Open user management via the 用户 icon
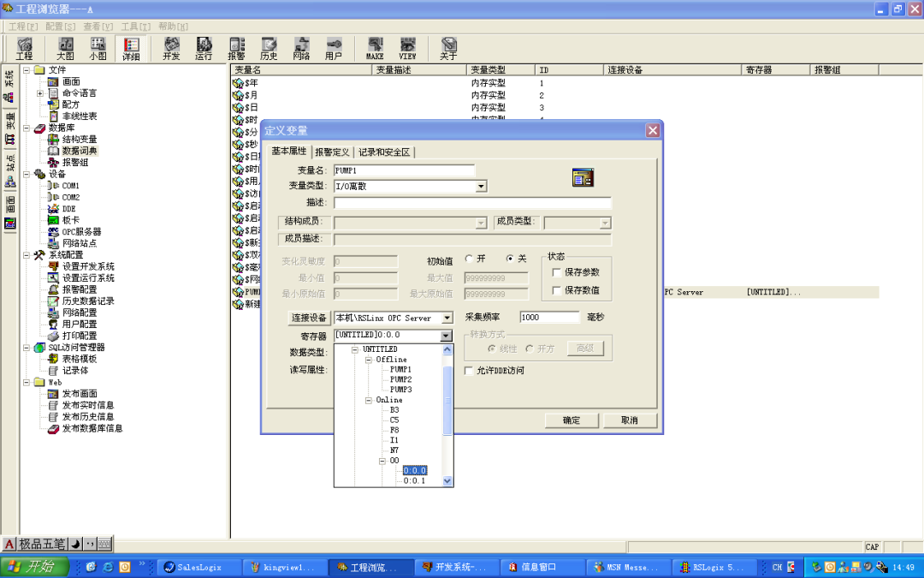This screenshot has width=924, height=578. (x=334, y=47)
